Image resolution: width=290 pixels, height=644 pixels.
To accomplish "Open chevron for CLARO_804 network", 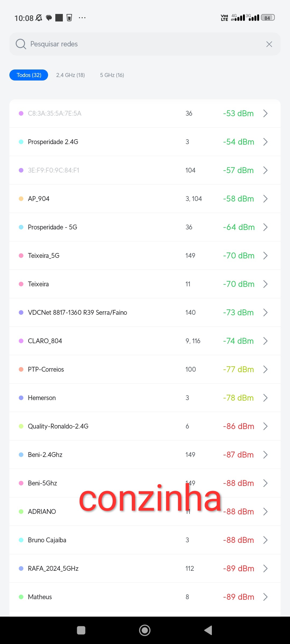I will [x=265, y=341].
